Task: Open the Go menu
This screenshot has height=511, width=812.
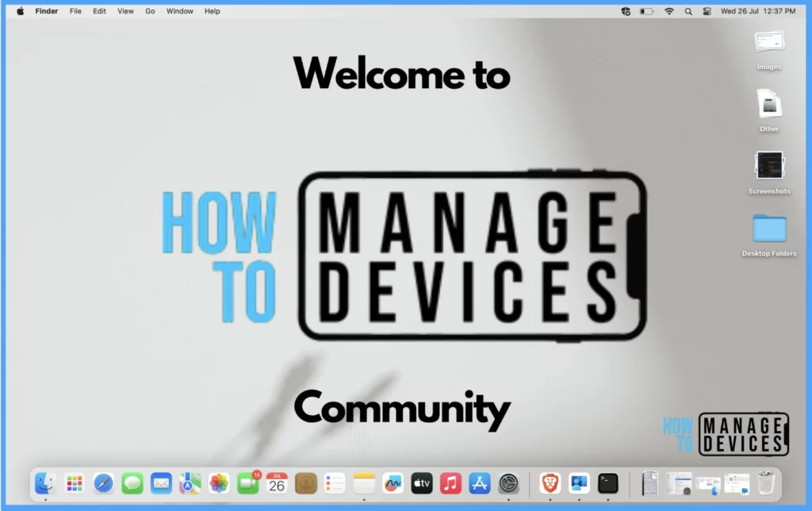Action: pyautogui.click(x=150, y=11)
